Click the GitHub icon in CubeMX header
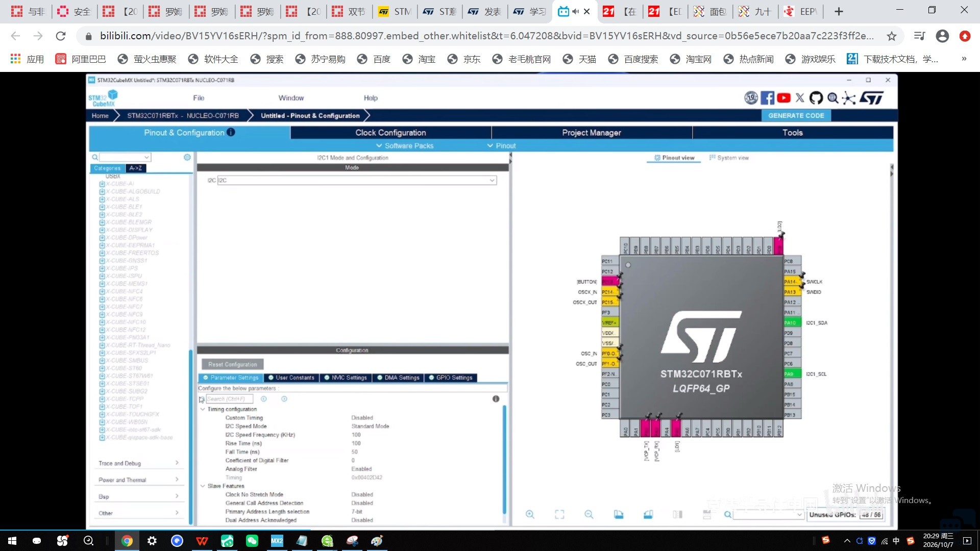The width and height of the screenshot is (980, 551). click(x=816, y=98)
